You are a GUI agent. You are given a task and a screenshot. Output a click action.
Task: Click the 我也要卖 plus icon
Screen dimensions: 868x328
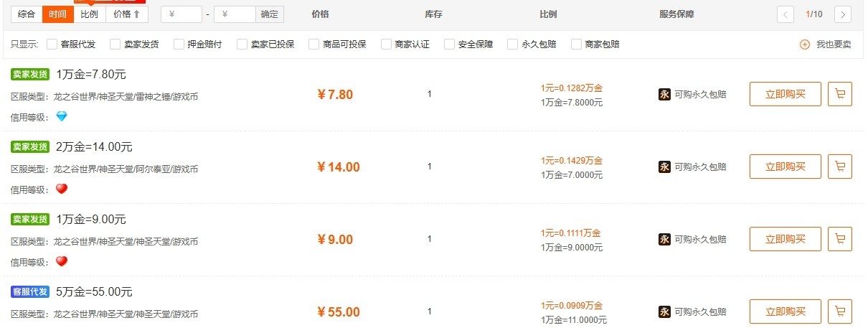[x=805, y=44]
